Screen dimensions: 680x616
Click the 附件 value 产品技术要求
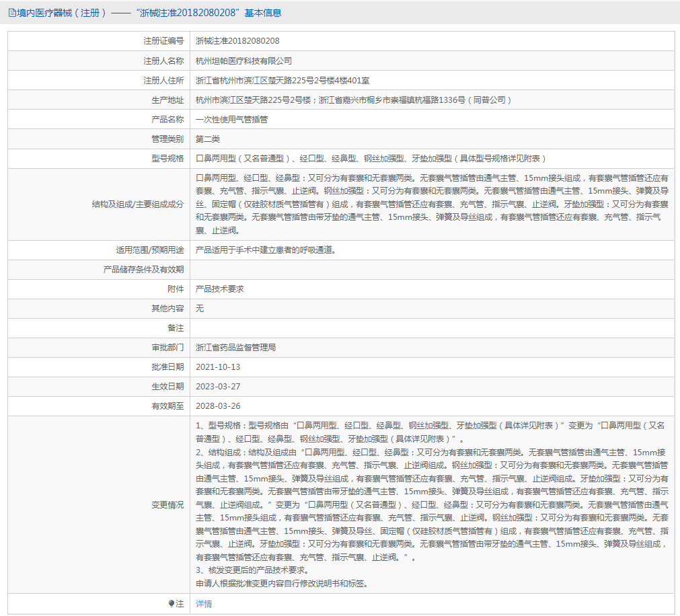click(x=219, y=288)
